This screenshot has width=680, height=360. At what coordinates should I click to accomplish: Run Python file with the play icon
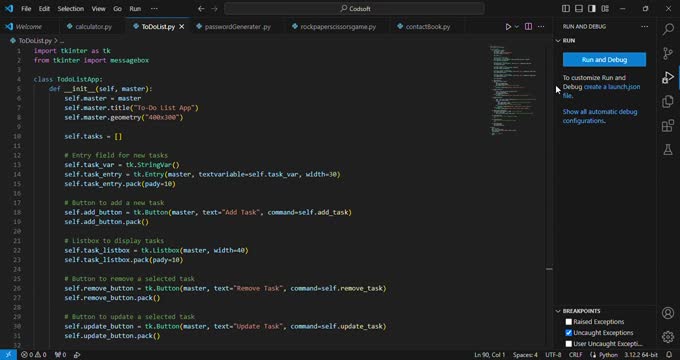[x=508, y=27]
